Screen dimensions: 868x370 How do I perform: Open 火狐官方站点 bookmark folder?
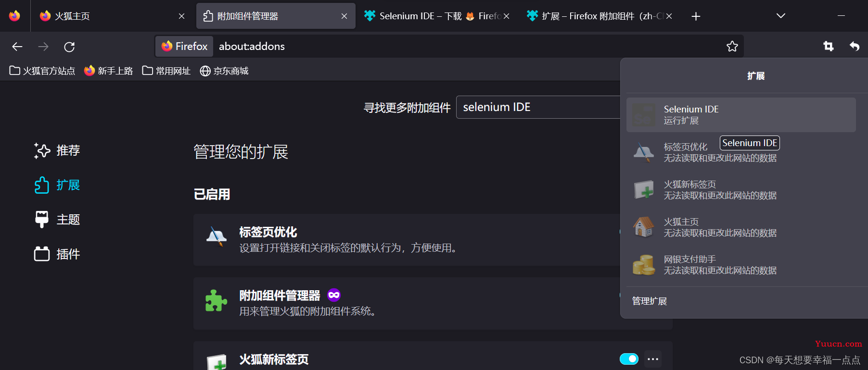coord(42,71)
